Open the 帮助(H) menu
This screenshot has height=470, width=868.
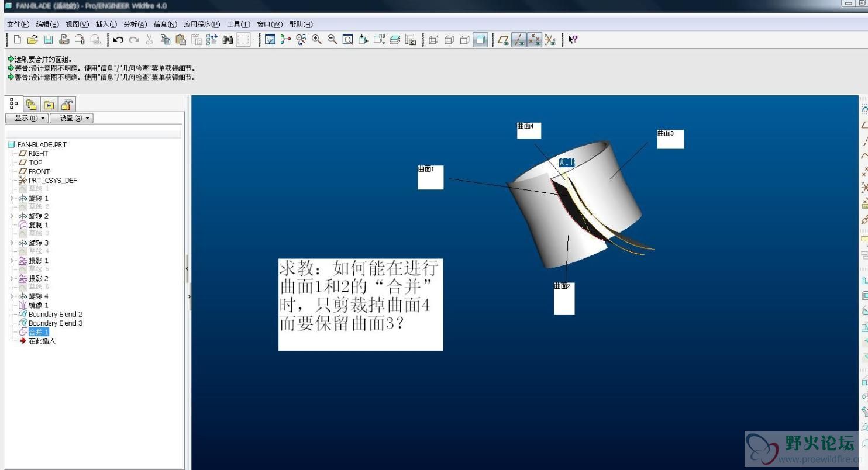pos(301,24)
